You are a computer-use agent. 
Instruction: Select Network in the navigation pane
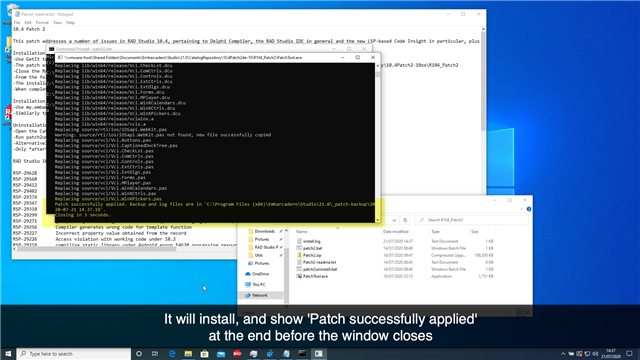pyautogui.click(x=260, y=295)
